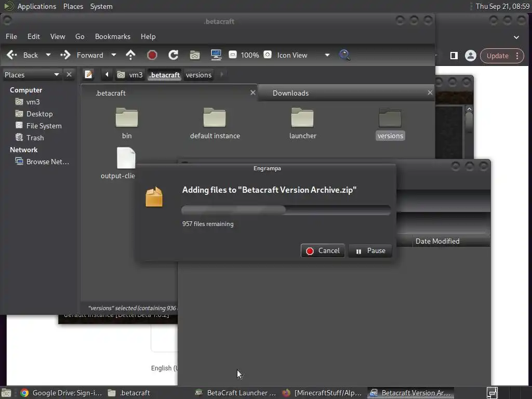Switch to Google Drive Sign-in taskbar window
This screenshot has height=399, width=532.
[x=61, y=393]
